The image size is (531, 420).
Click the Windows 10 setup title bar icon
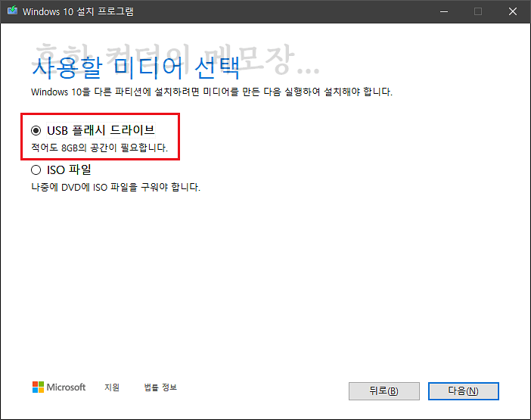click(13, 11)
